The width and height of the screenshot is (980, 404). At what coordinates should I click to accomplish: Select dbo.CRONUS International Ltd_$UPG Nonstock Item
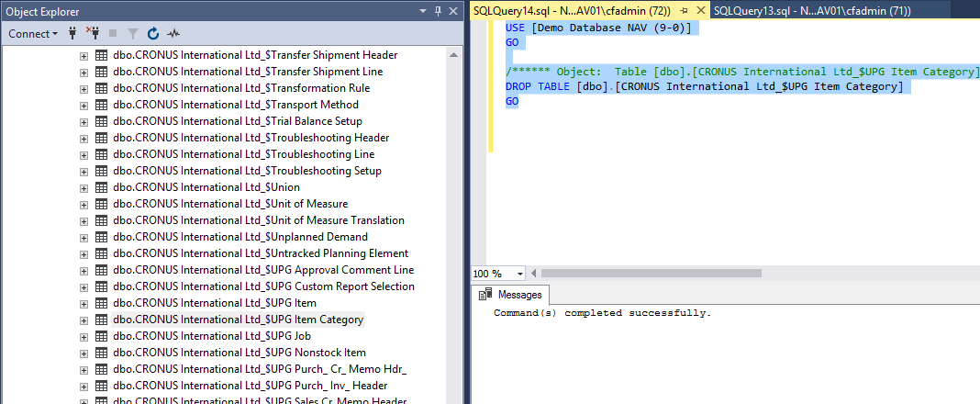(x=239, y=353)
